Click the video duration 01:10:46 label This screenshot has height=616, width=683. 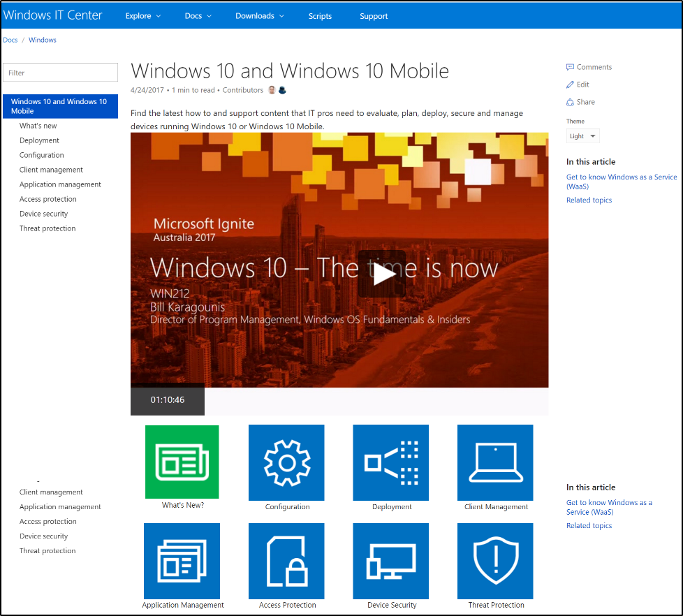[x=168, y=399]
